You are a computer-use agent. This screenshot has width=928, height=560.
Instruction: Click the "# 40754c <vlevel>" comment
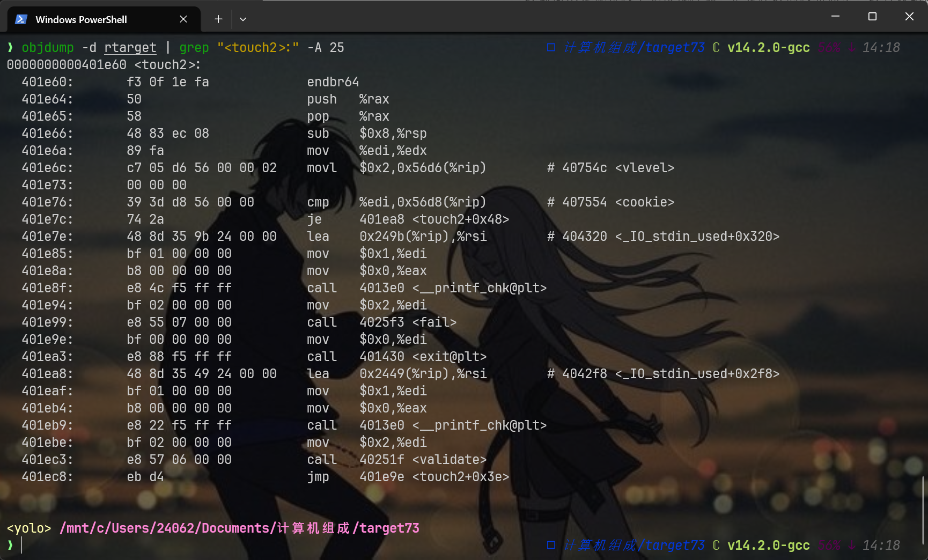tap(610, 168)
